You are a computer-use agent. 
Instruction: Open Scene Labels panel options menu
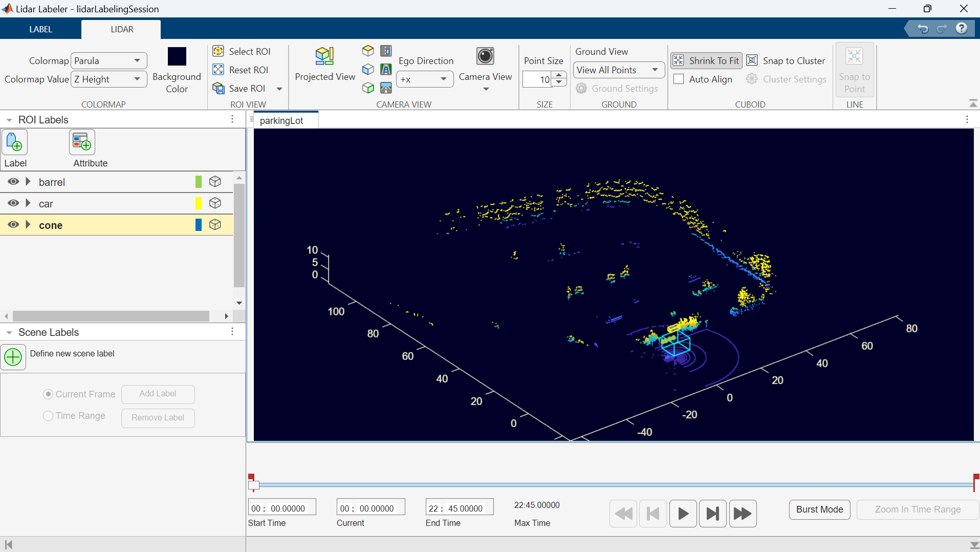point(232,331)
